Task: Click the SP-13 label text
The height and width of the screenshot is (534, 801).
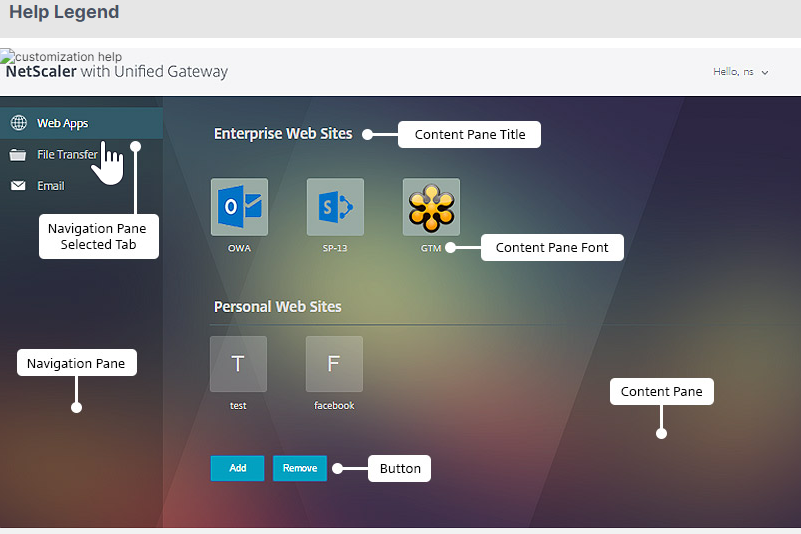Action: click(x=335, y=248)
